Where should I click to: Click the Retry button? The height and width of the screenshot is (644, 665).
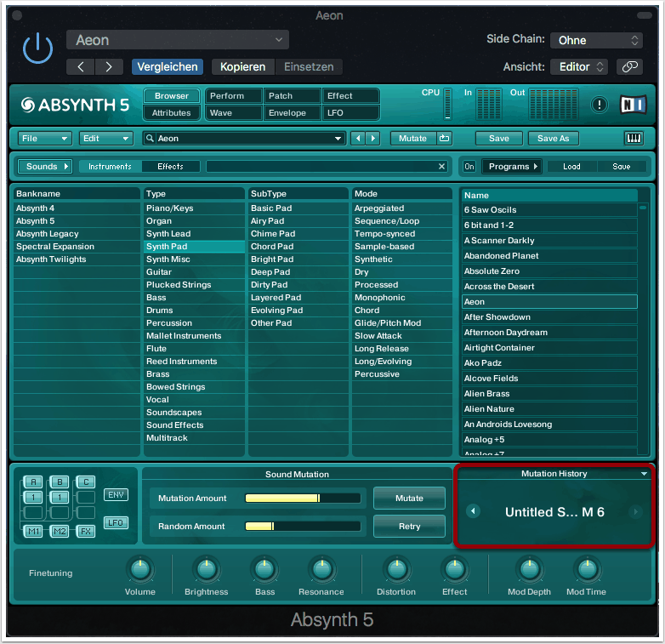409,526
